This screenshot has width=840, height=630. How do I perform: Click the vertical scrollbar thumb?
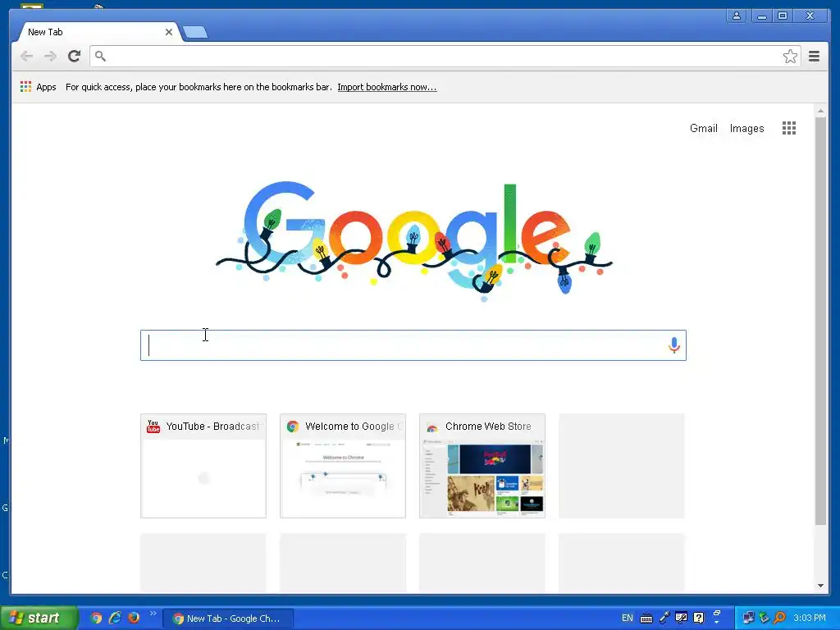click(820, 321)
